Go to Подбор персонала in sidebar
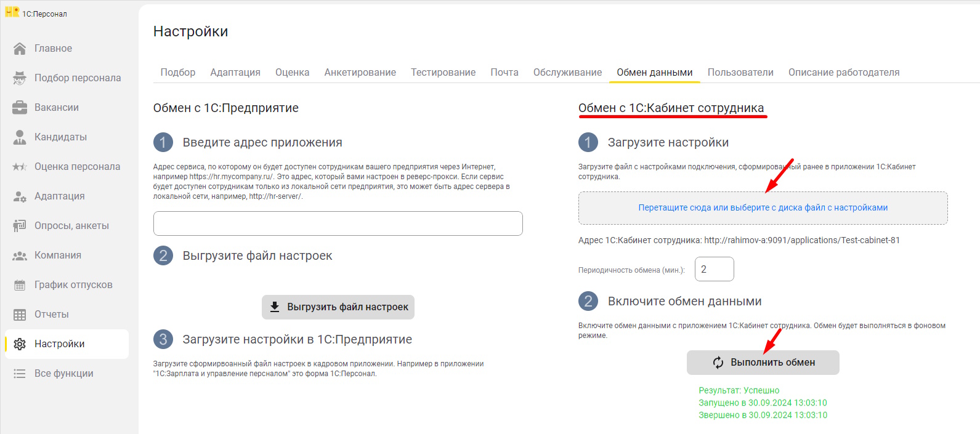 click(67, 78)
